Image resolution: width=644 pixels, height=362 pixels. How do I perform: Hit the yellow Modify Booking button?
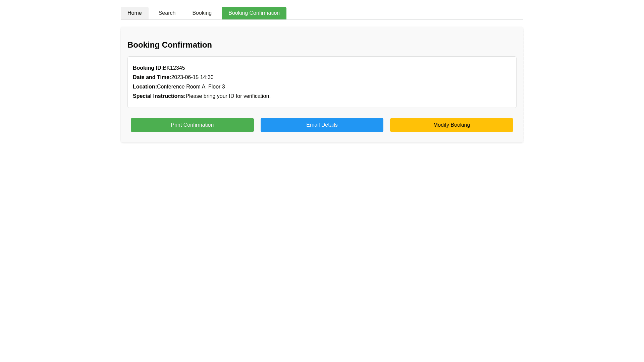click(451, 125)
